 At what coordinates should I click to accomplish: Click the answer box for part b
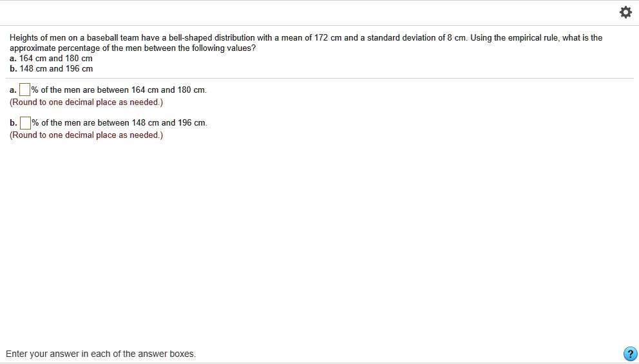(25, 122)
